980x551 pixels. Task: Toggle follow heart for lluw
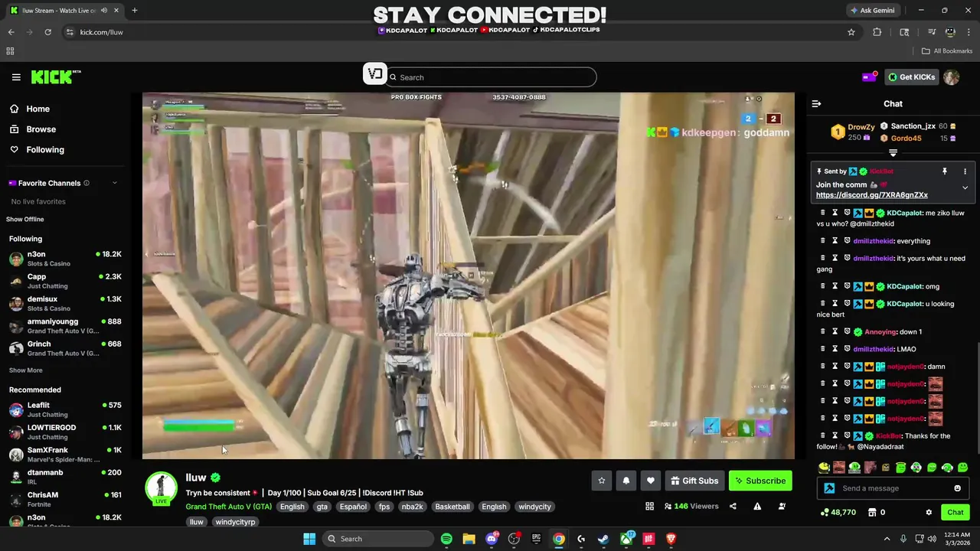click(x=651, y=481)
